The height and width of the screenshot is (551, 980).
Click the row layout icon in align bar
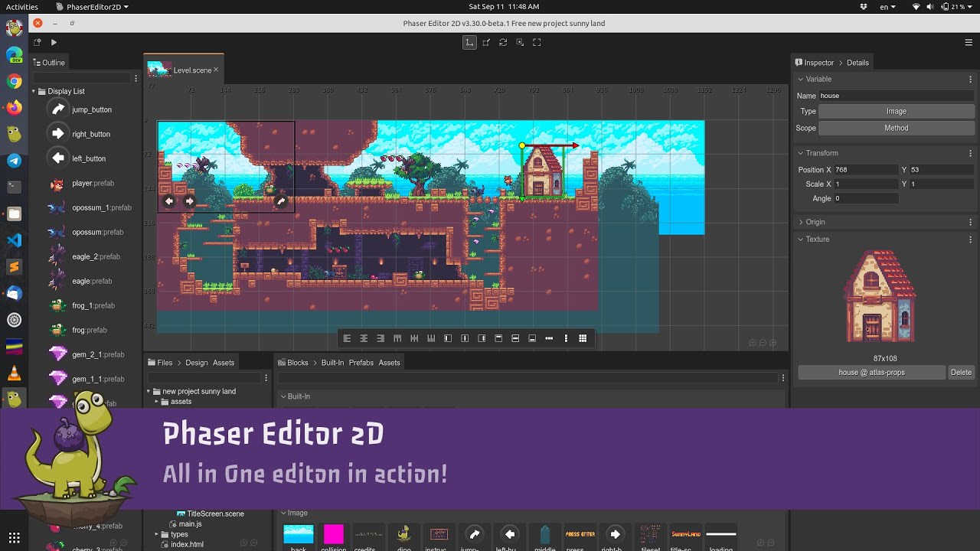[549, 338]
